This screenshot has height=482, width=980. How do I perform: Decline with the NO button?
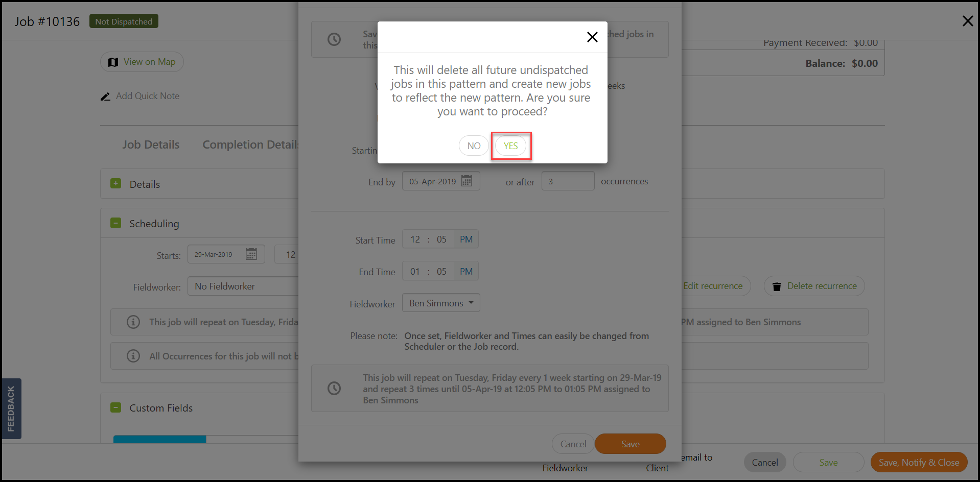[474, 146]
